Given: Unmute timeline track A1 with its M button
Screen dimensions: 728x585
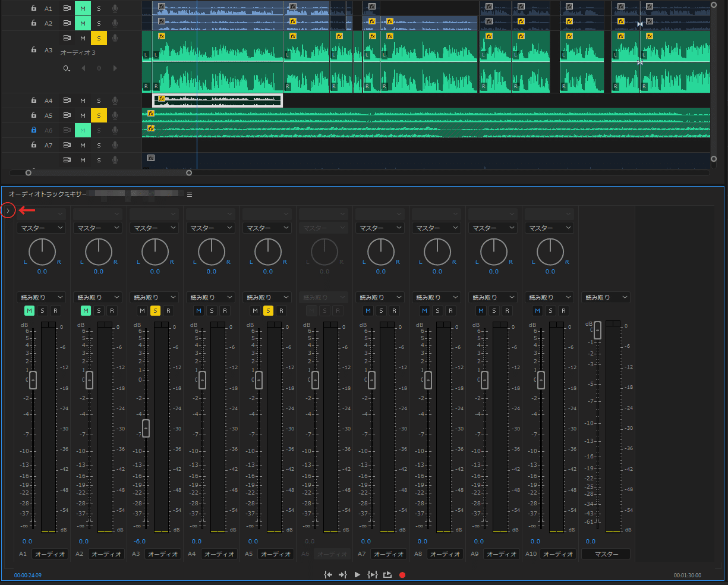Looking at the screenshot, I should click(x=83, y=9).
